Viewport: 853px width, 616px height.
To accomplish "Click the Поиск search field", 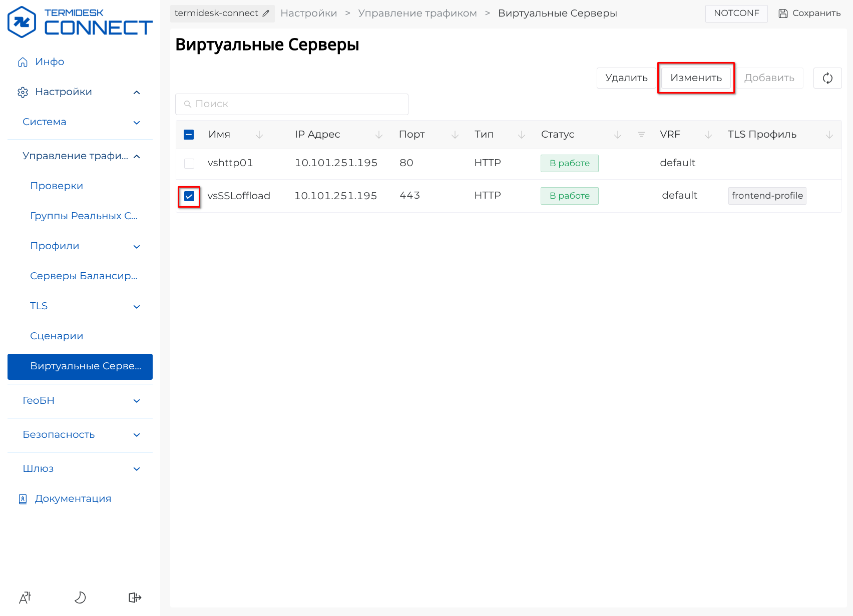I will point(292,104).
